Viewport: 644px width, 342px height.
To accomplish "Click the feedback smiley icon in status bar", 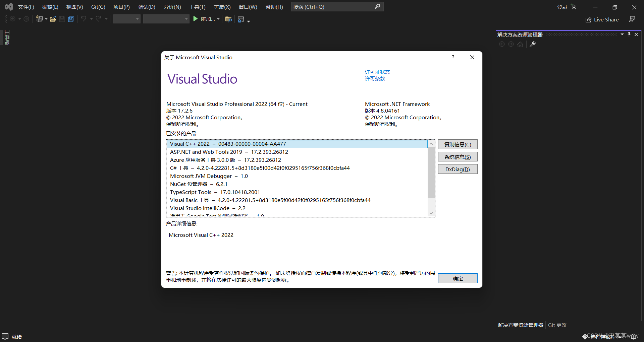I will (5, 336).
